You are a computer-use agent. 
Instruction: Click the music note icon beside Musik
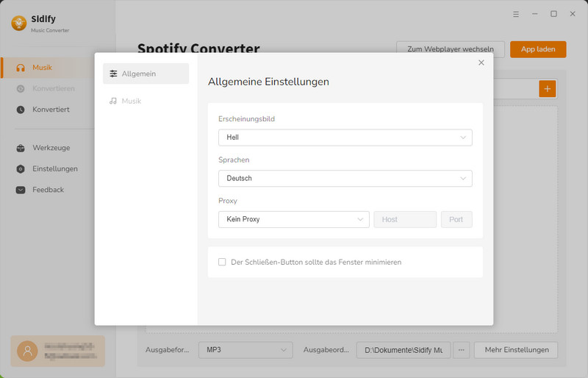point(113,101)
